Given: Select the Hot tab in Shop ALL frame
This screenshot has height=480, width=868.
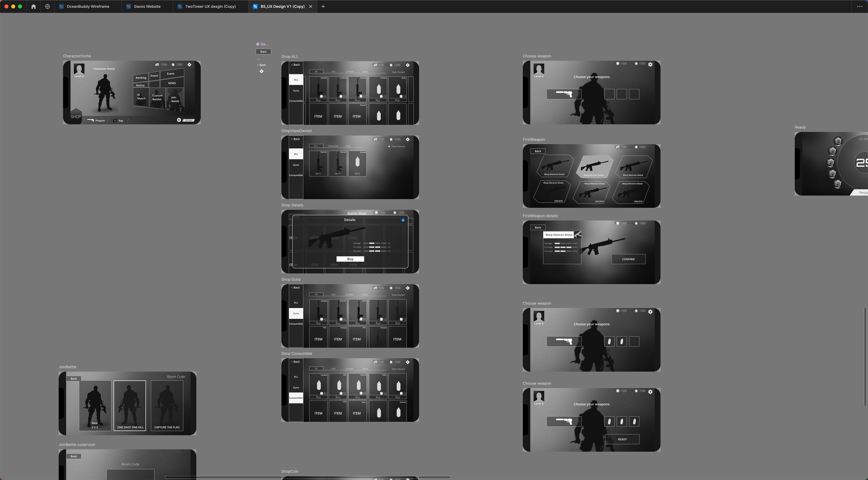Looking at the screenshot, I should click(x=333, y=71).
